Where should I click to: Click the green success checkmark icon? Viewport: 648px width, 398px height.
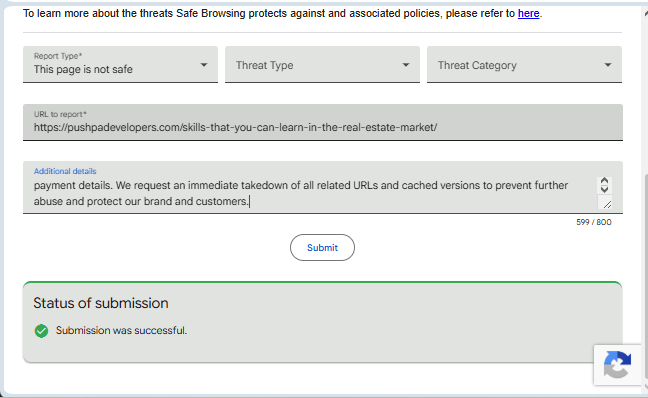(x=41, y=331)
